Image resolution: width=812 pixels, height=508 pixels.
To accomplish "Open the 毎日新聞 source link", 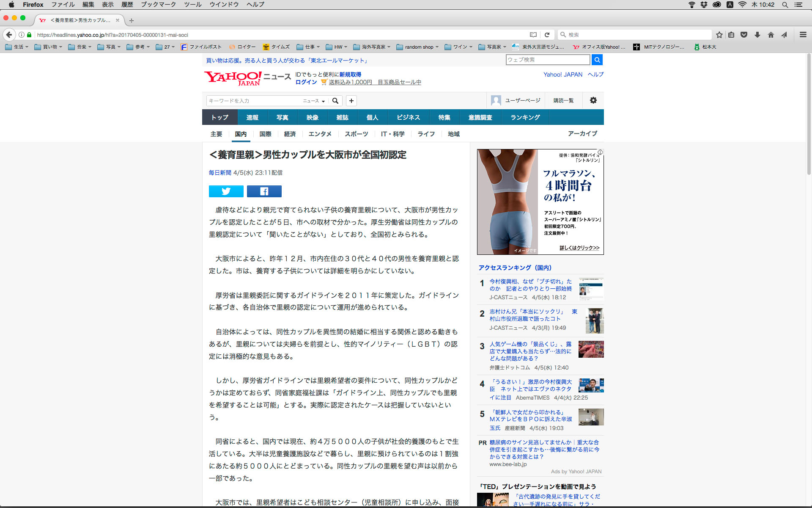I will [x=219, y=173].
